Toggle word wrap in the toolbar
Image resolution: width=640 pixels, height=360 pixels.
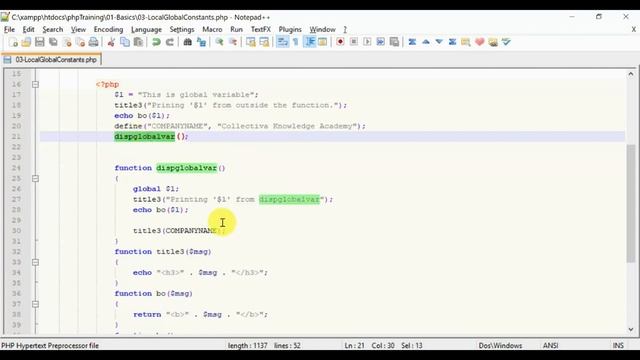tap(282, 42)
